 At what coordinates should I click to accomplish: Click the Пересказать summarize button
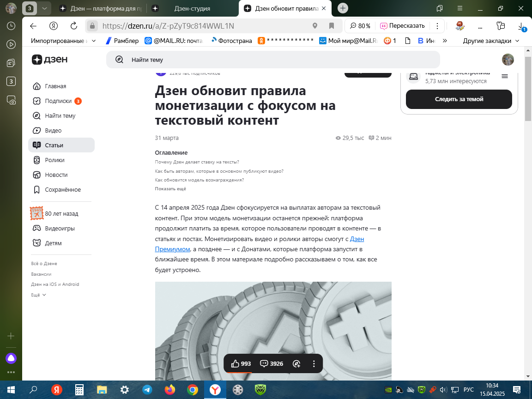click(402, 26)
